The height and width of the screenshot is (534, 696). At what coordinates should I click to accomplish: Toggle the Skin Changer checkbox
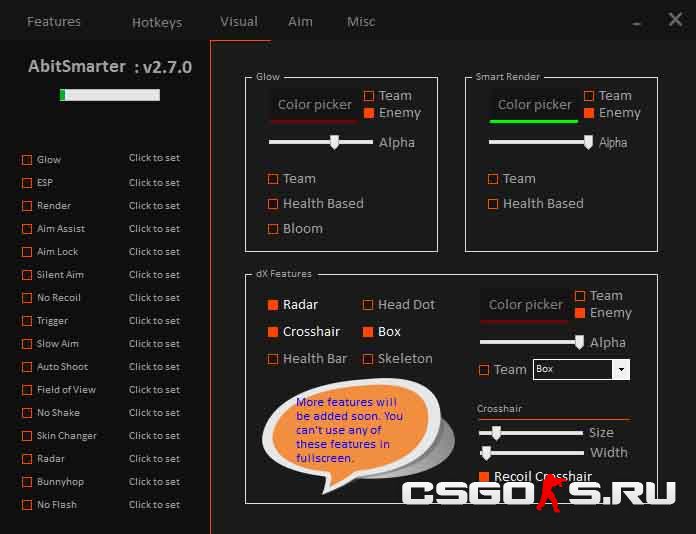pyautogui.click(x=27, y=436)
